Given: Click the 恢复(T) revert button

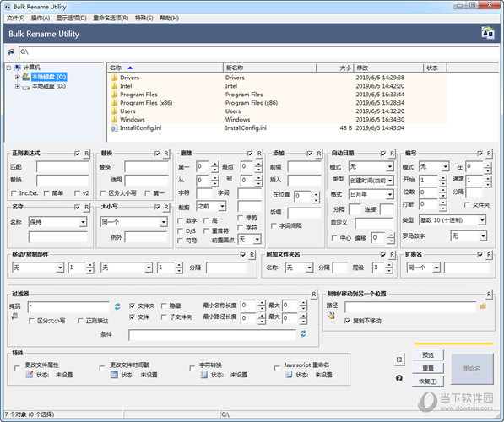Looking at the screenshot, I should (x=428, y=381).
